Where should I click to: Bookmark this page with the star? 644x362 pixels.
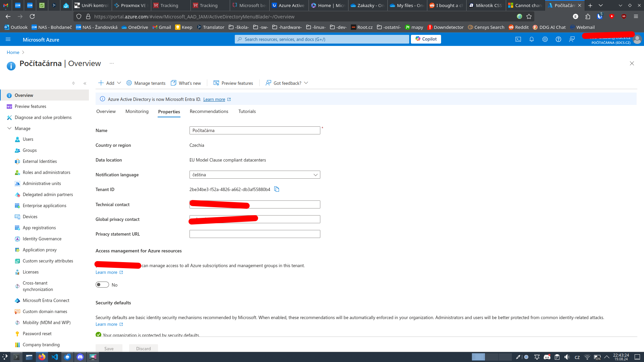pyautogui.click(x=529, y=16)
